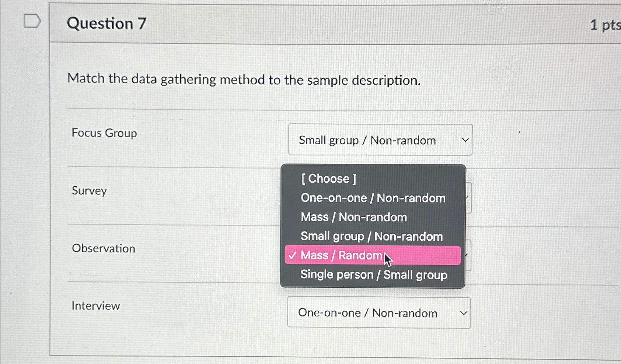Image resolution: width=621 pixels, height=364 pixels.
Task: Select Mass / Non-random in the dropdown list
Action: [x=353, y=217]
